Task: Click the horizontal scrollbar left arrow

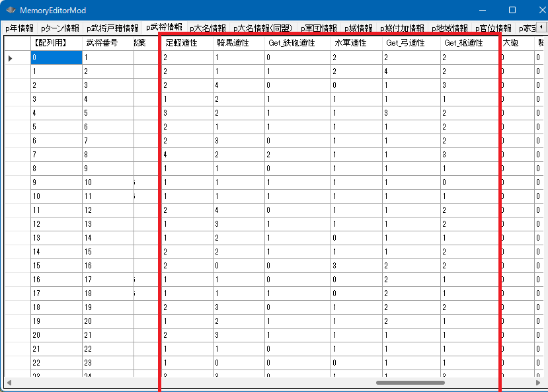Action: pos(9,382)
